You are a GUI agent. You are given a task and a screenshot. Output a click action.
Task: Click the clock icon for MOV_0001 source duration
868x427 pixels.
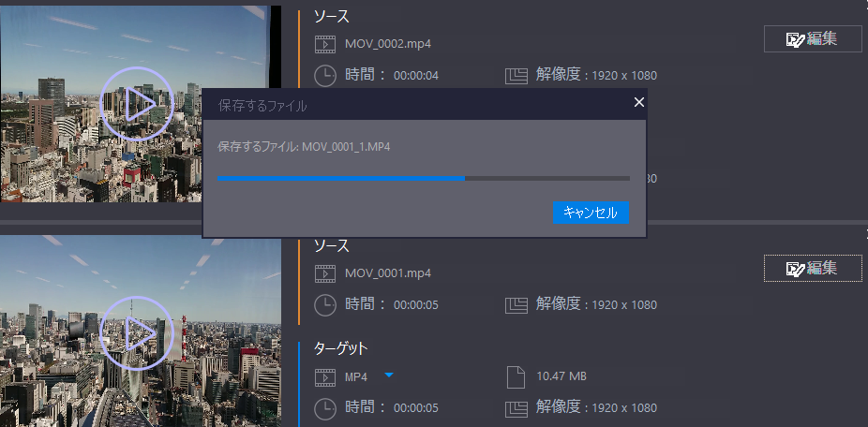point(324,304)
